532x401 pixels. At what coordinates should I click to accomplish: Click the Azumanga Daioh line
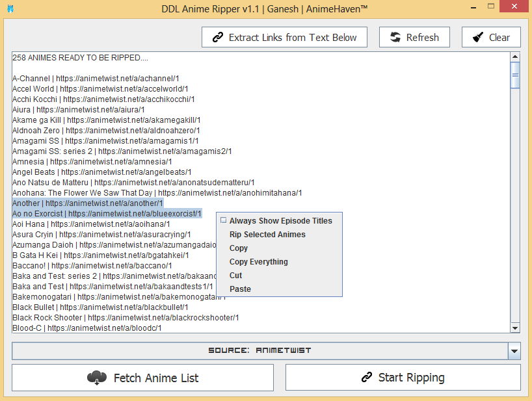tap(114, 245)
